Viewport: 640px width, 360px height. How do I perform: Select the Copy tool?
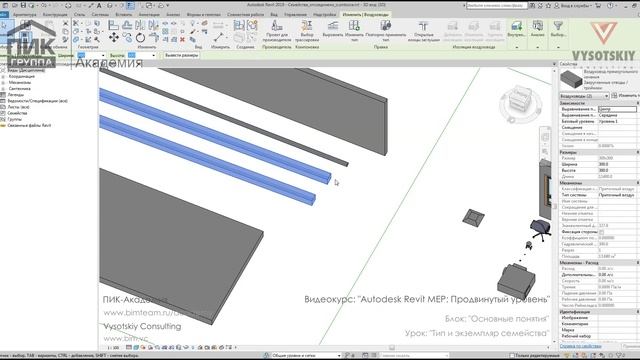[x=127, y=38]
